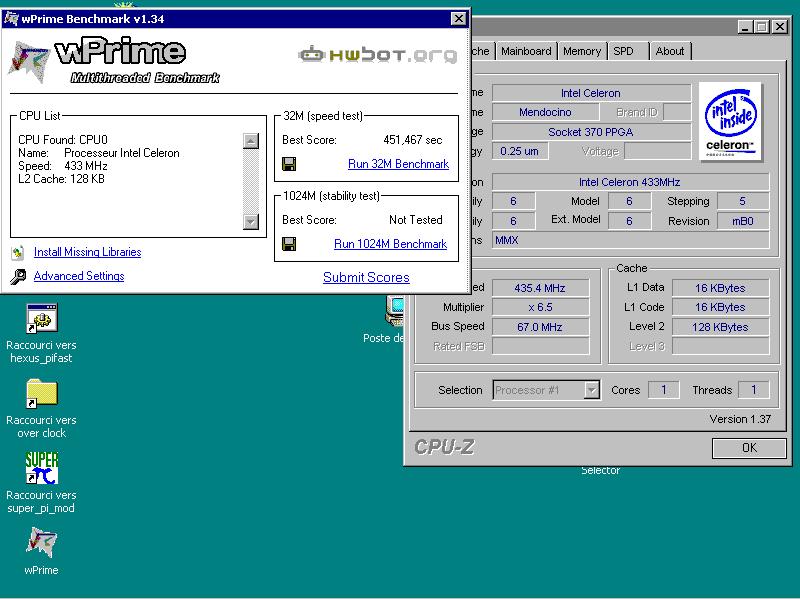Click OK button in CPU-Z window
The image size is (800, 600).
pos(748,448)
